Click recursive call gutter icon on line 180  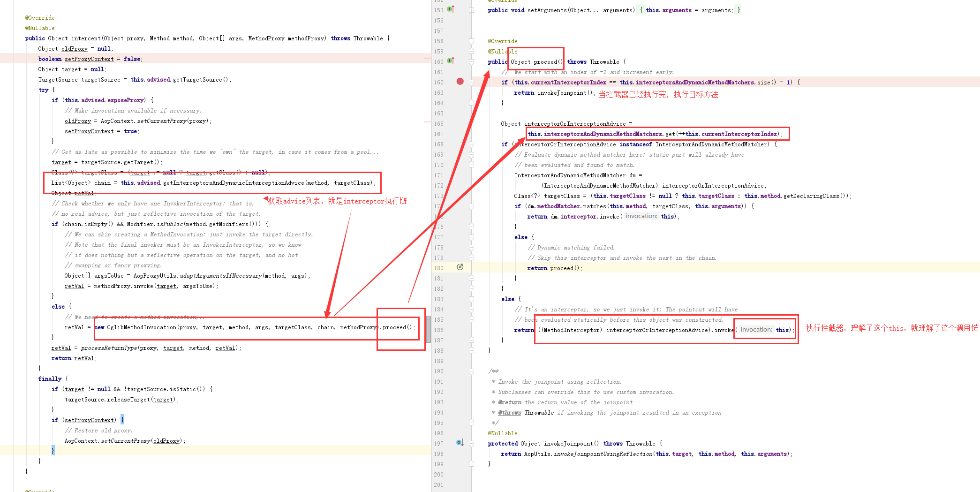click(460, 267)
